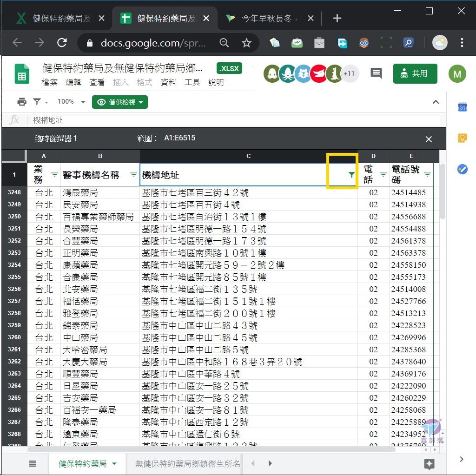The image size is (476, 475).
Task: Open the 編輯 menu
Action: click(x=73, y=82)
